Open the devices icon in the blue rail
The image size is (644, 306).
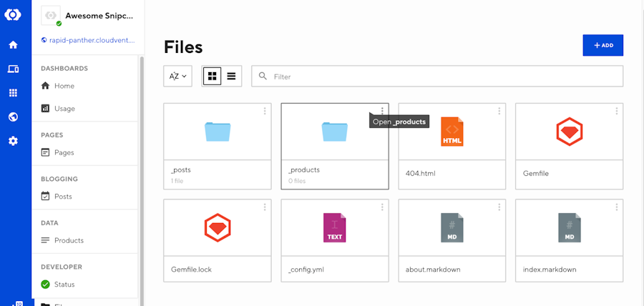tap(13, 69)
